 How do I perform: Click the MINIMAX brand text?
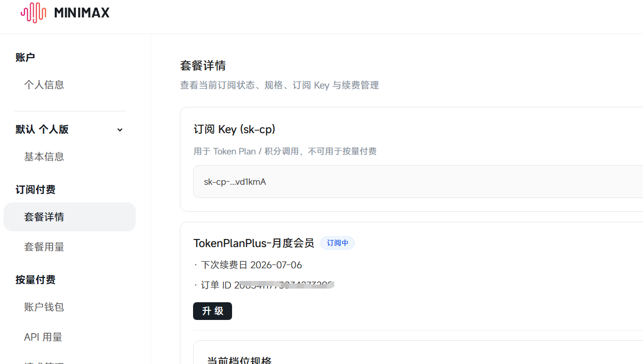[82, 13]
